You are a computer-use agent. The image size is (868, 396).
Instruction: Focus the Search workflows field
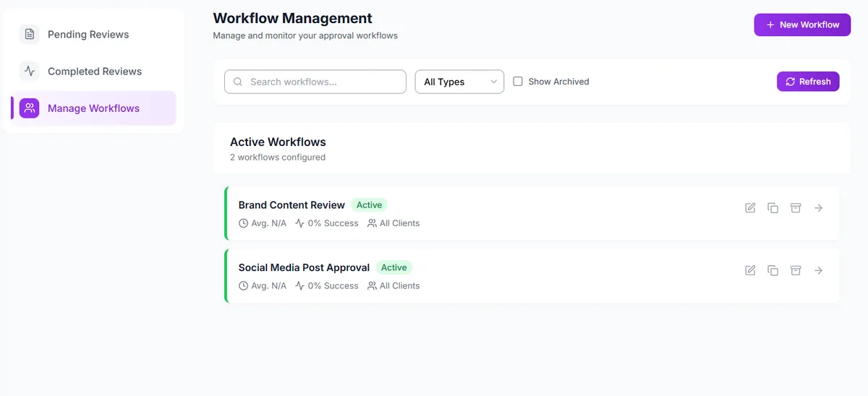(315, 82)
